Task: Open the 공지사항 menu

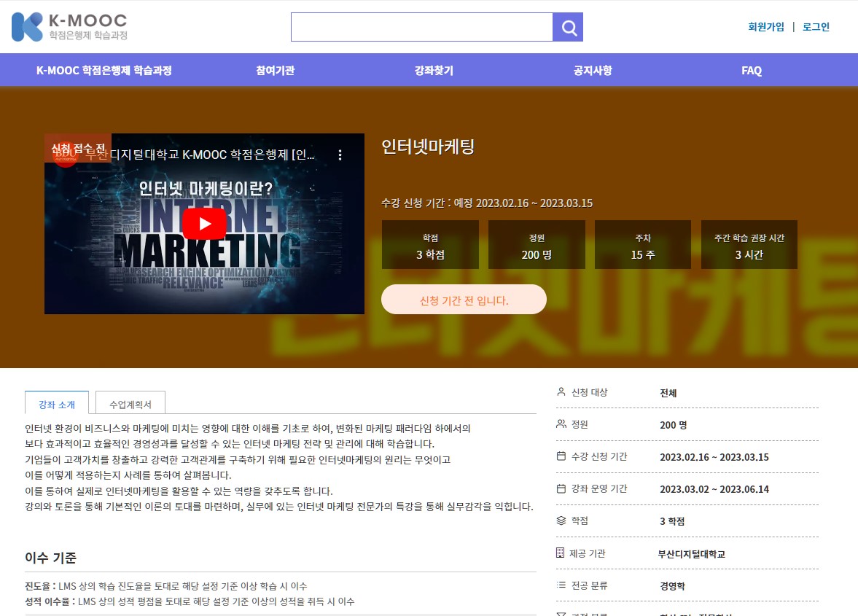Action: [593, 70]
